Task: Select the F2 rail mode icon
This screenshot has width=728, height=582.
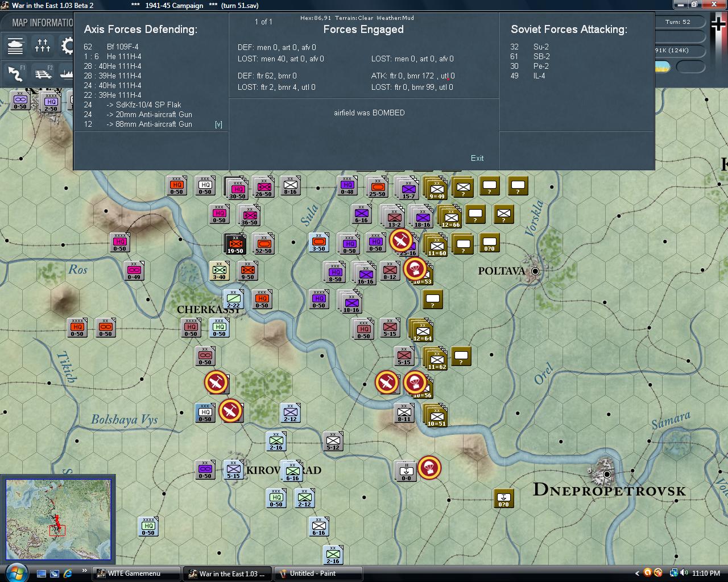Action: [x=43, y=73]
